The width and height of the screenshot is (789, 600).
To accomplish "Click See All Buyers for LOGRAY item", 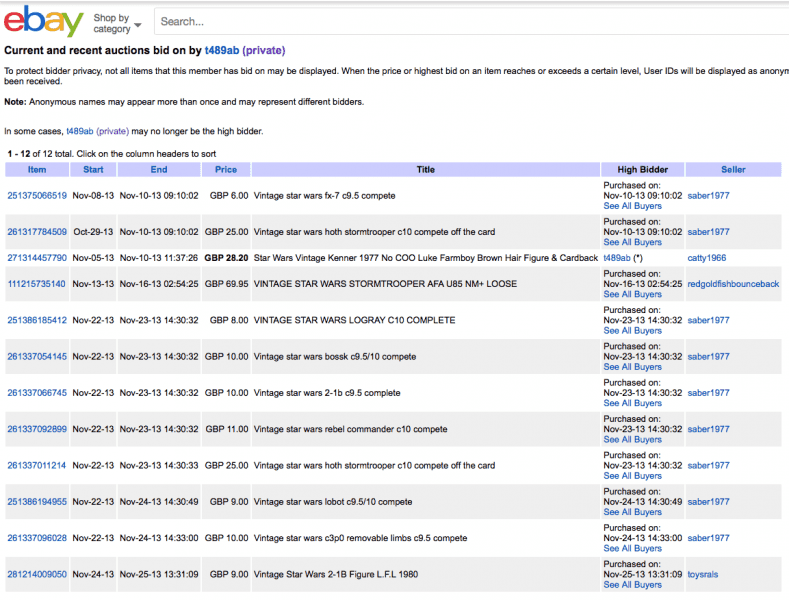I will 632,331.
